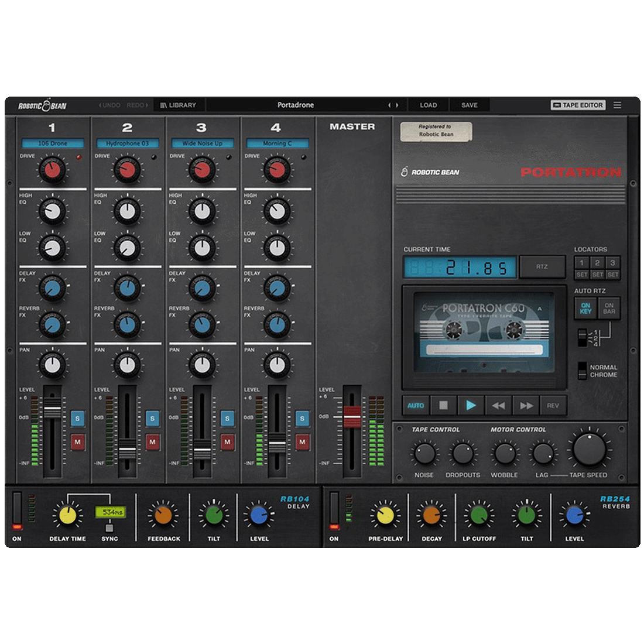Click the channel 2 level fader

127,449
